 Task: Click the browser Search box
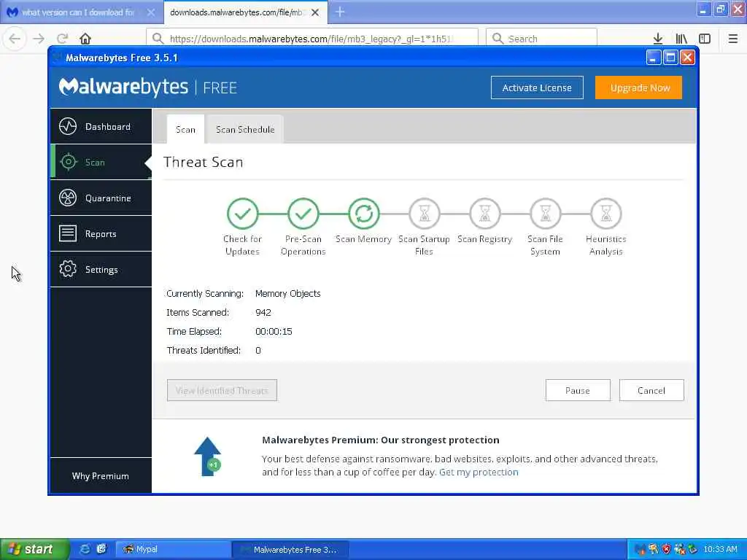[x=541, y=39]
